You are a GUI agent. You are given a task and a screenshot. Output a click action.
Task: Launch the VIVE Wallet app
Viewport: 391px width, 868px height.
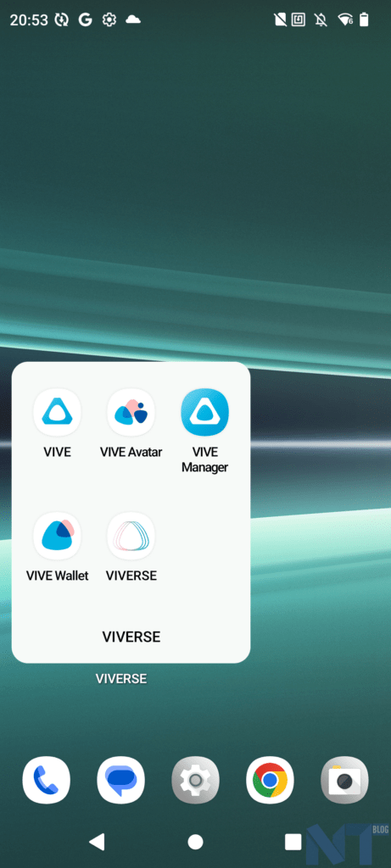[x=57, y=536]
